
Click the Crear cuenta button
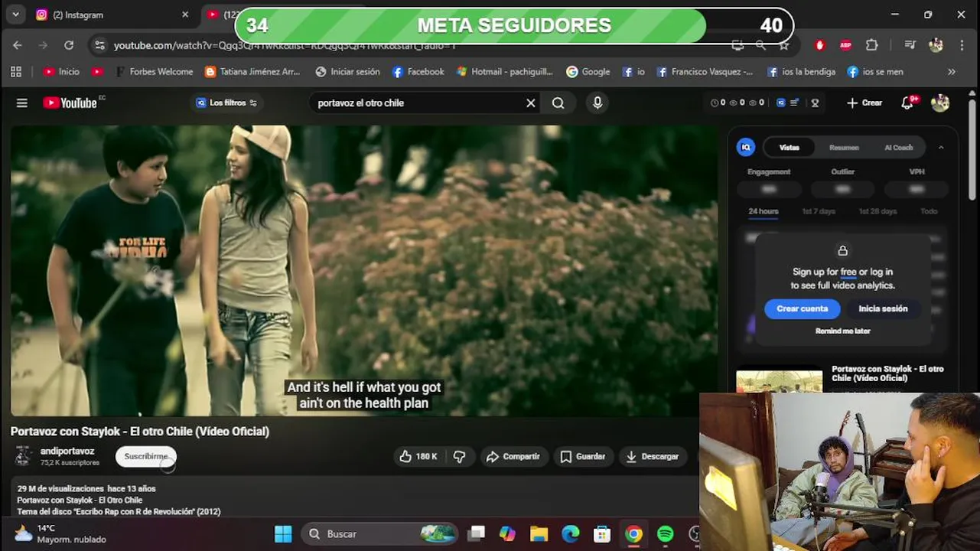(803, 308)
